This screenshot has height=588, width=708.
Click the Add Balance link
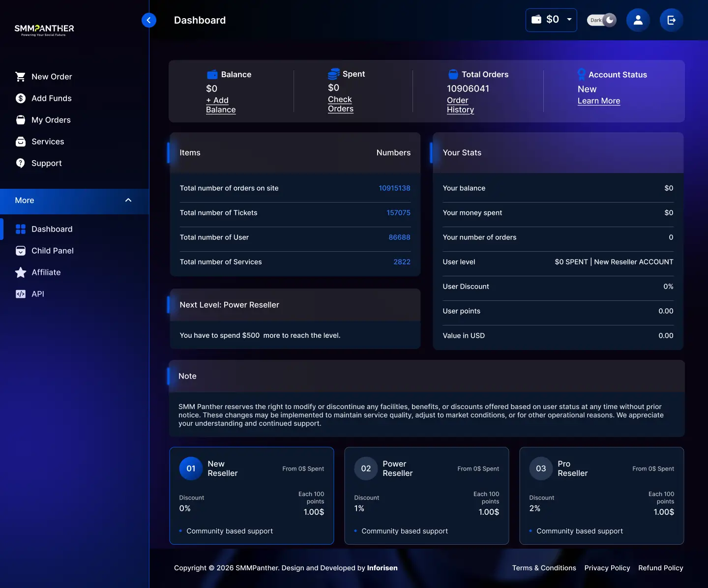[221, 105]
